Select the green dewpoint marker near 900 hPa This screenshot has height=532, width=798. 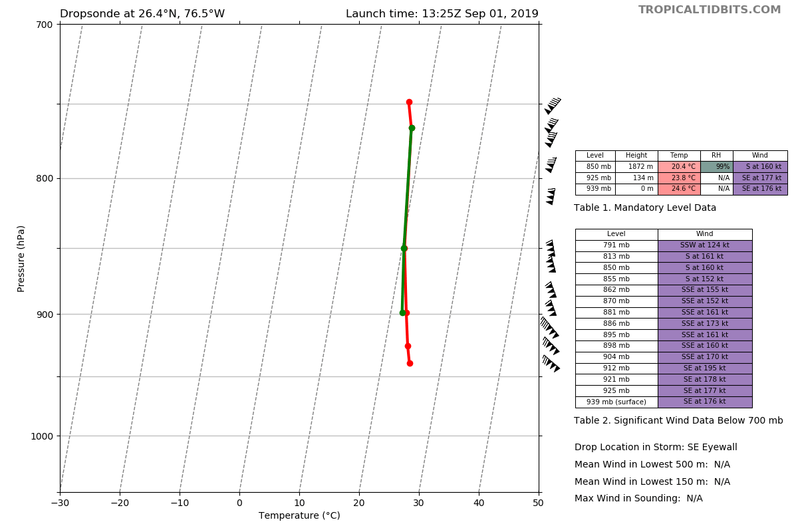(x=402, y=313)
